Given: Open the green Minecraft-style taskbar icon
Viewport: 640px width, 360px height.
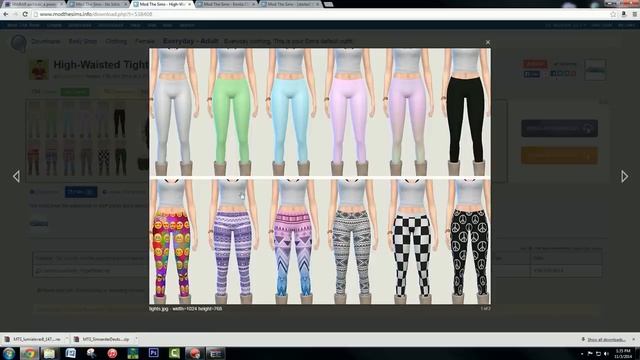Looking at the screenshot, I should 133,353.
